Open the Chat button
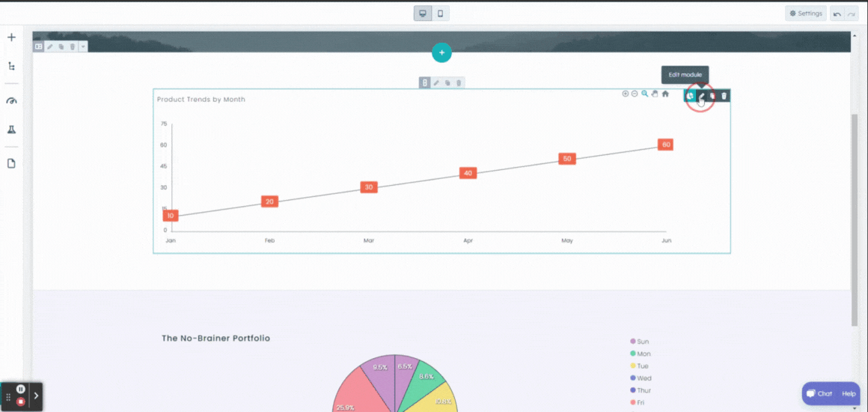 pos(819,394)
